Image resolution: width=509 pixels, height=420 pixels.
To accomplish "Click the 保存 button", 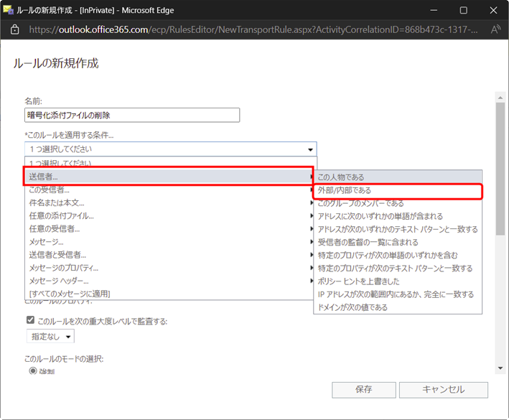I will point(363,390).
